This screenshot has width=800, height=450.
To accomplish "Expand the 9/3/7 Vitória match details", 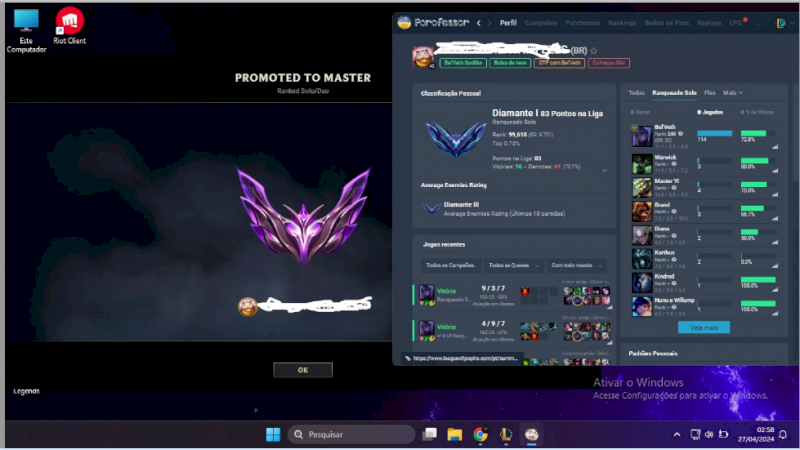I will tap(609, 307).
